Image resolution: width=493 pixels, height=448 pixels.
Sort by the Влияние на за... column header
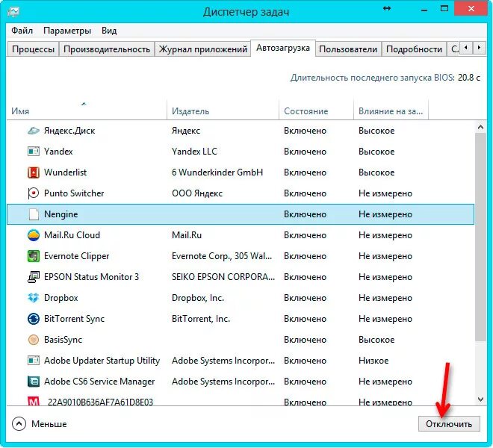[x=391, y=111]
